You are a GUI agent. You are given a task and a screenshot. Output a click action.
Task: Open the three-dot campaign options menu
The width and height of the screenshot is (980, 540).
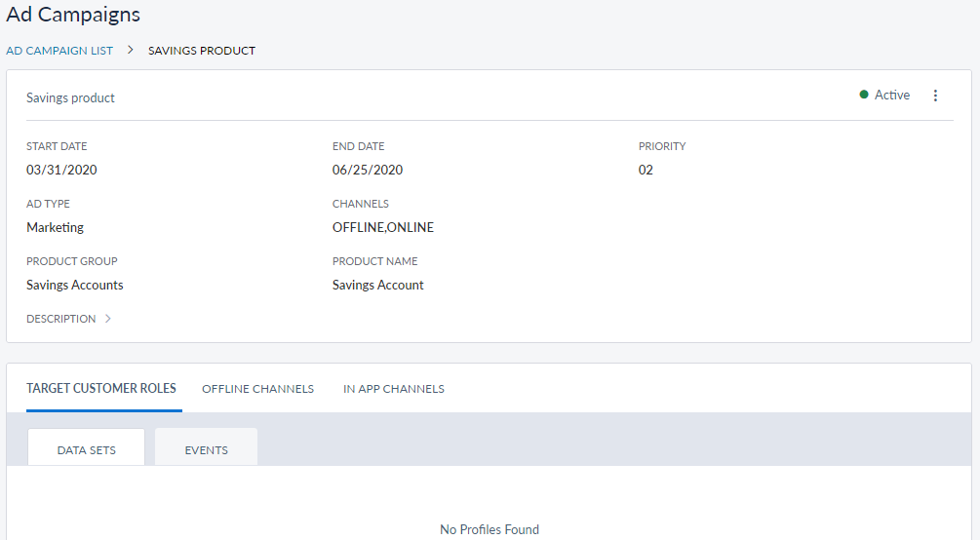point(935,96)
